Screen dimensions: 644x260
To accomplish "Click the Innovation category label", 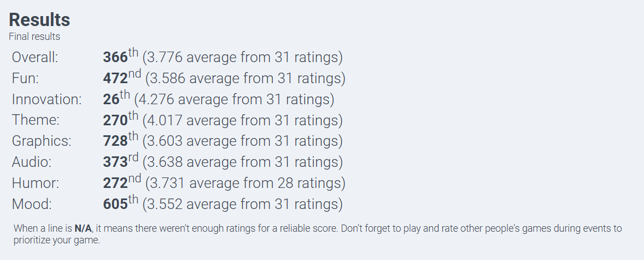I will [47, 99].
